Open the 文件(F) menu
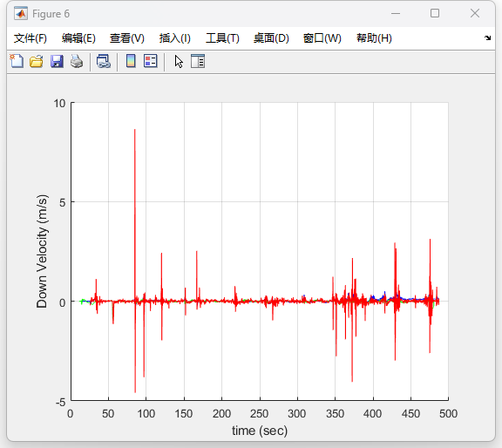This screenshot has height=448, width=502. point(31,38)
